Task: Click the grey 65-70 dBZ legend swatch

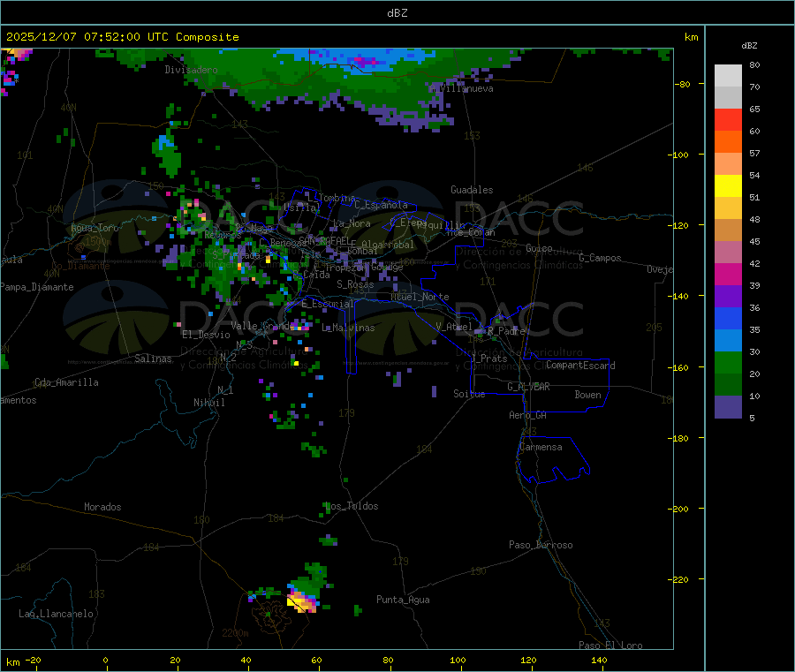Action: (728, 97)
